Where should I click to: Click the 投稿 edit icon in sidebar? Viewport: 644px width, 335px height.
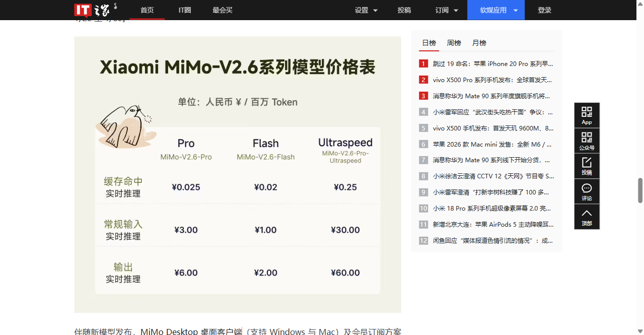coord(587,166)
